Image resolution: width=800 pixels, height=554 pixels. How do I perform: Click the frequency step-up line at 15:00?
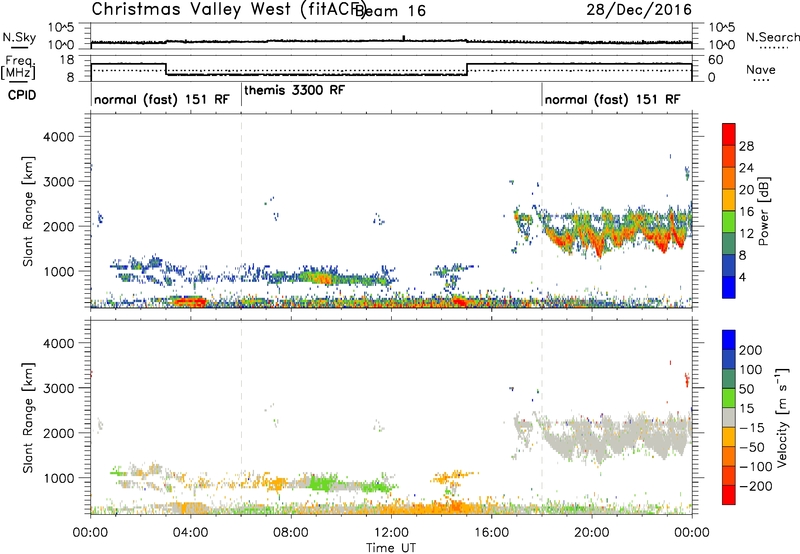[467, 69]
